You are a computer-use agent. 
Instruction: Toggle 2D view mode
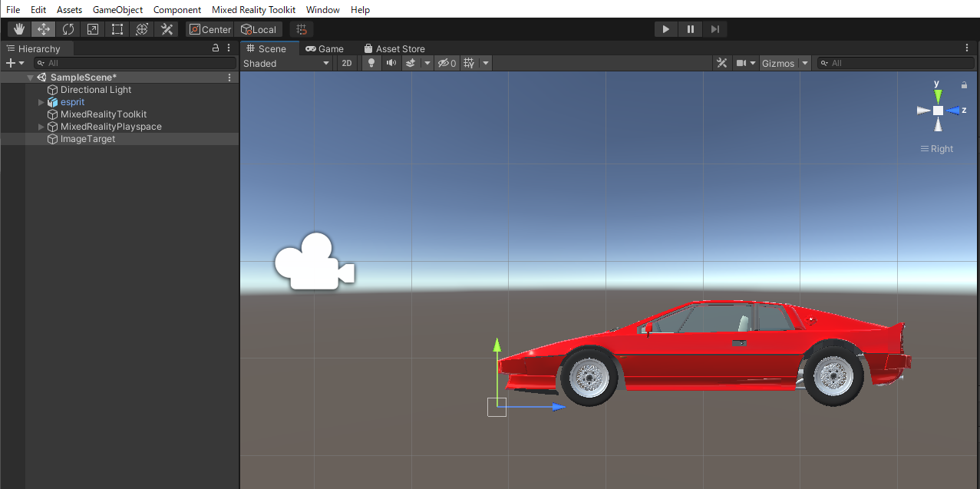pos(347,63)
